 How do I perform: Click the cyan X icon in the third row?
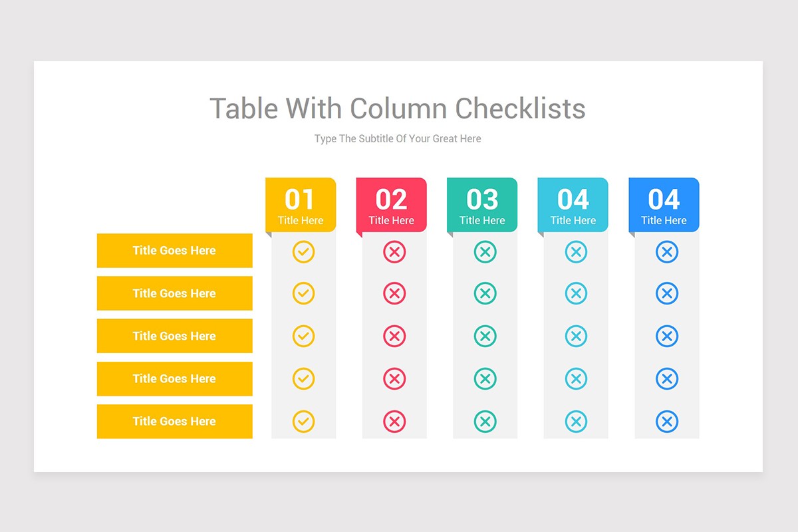tap(576, 336)
